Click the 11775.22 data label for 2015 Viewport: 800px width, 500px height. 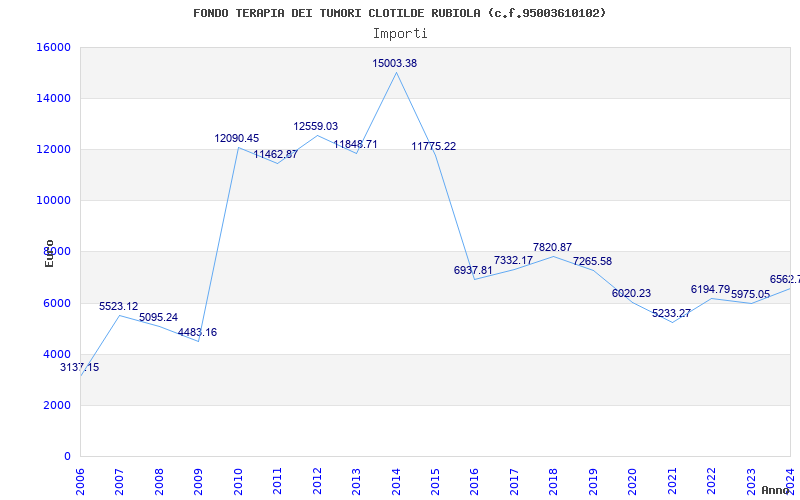coord(434,146)
